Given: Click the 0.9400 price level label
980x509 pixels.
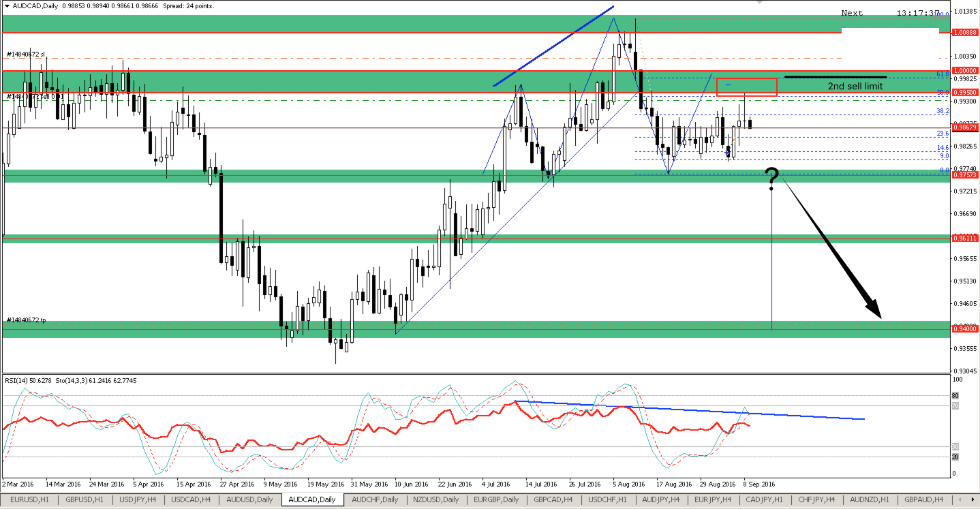Looking at the screenshot, I should tap(964, 328).
